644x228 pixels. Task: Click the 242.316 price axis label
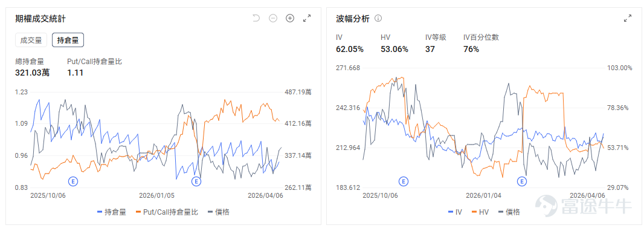click(348, 108)
